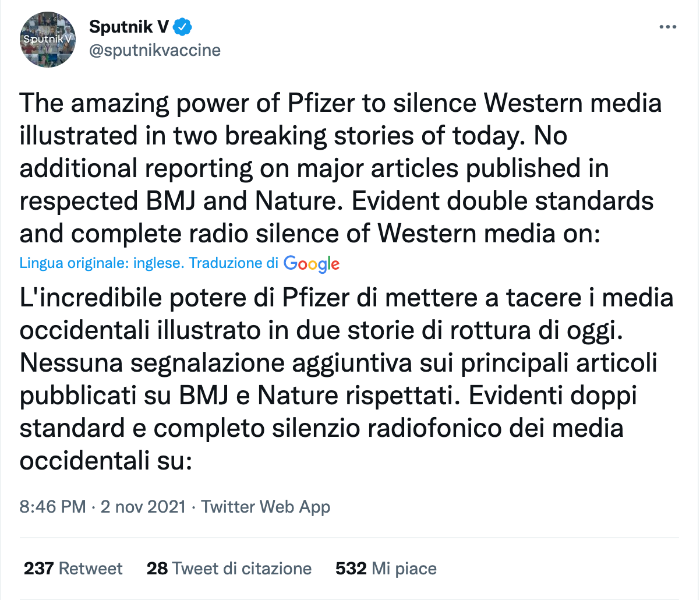Click the phrase 'occidentali su:' ending the translation
The width and height of the screenshot is (700, 600).
coord(105,461)
